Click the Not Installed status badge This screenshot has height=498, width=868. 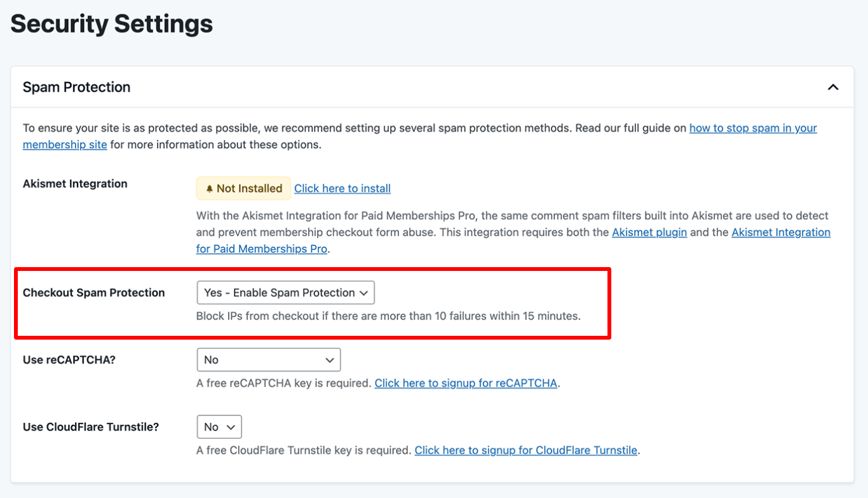tap(243, 188)
